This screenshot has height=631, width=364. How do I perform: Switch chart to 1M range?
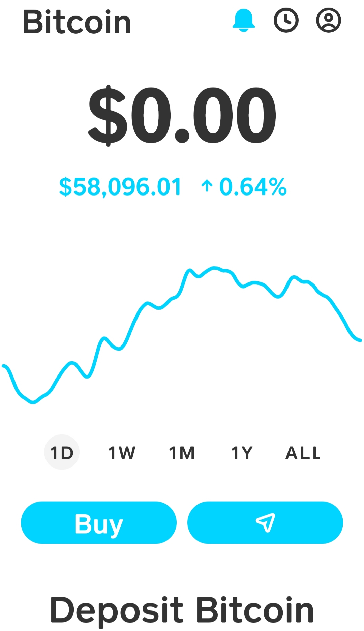click(182, 453)
